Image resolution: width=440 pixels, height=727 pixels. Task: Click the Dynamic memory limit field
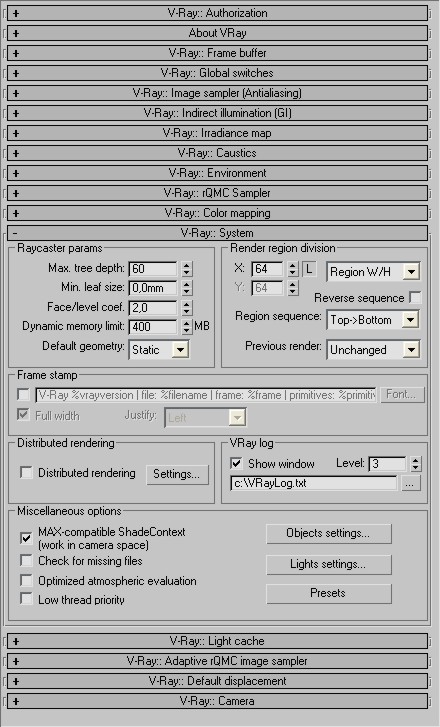[x=153, y=327]
